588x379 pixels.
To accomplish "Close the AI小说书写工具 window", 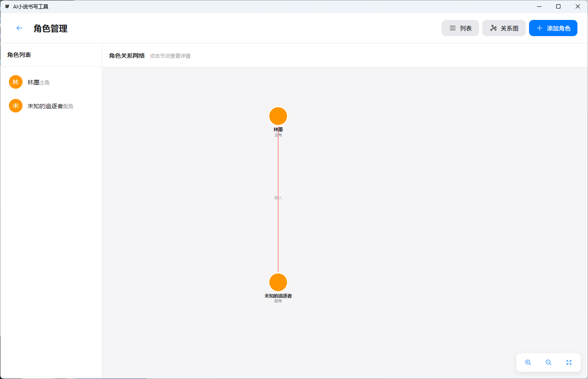I will tap(577, 6).
